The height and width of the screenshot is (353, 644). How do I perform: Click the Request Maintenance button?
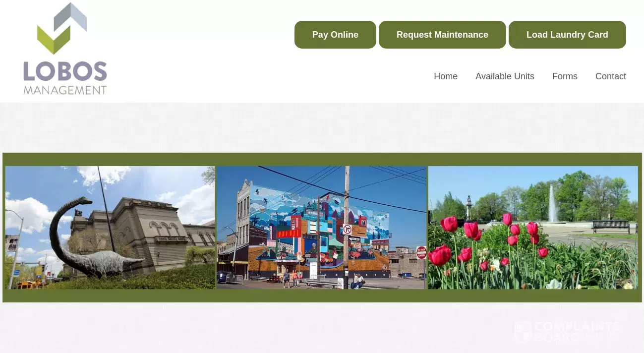click(442, 35)
